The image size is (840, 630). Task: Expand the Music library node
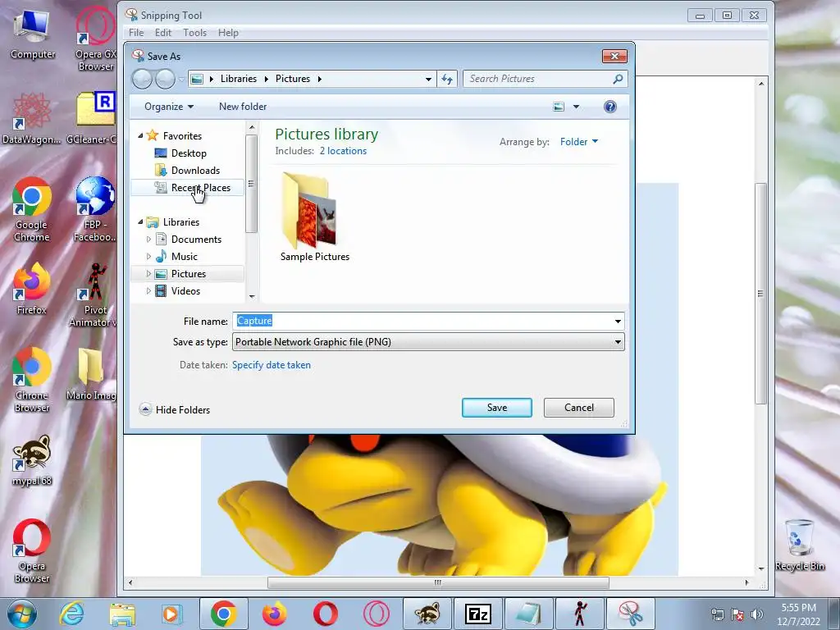[148, 256]
